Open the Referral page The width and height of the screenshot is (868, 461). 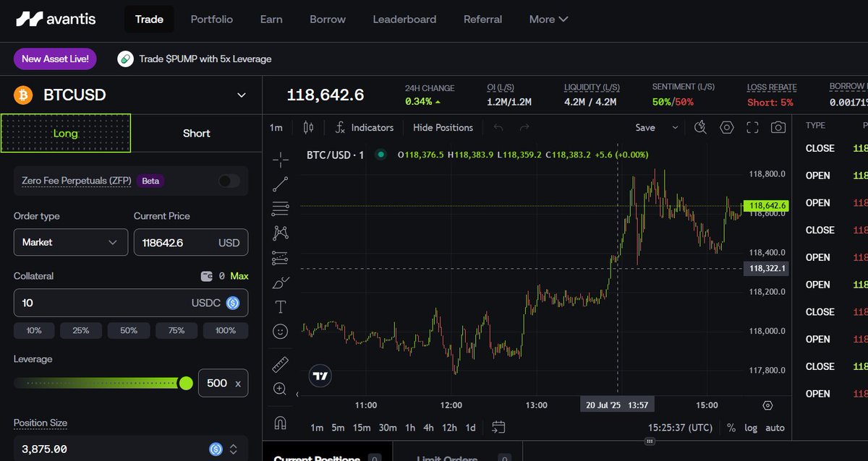[x=482, y=20]
